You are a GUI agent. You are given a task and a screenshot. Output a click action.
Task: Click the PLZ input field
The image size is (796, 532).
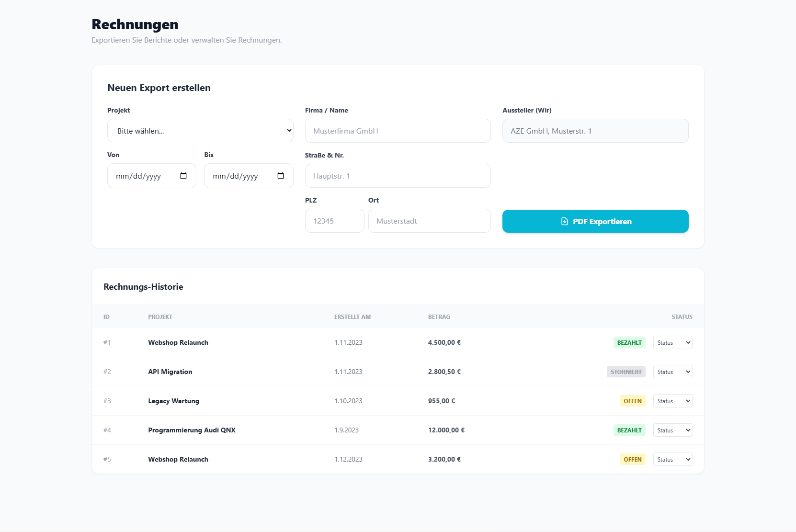(x=334, y=221)
